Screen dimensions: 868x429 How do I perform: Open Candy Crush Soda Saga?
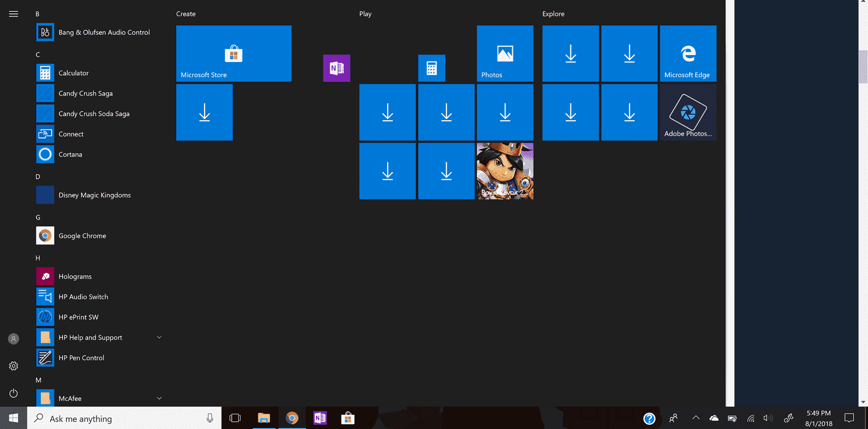100,114
